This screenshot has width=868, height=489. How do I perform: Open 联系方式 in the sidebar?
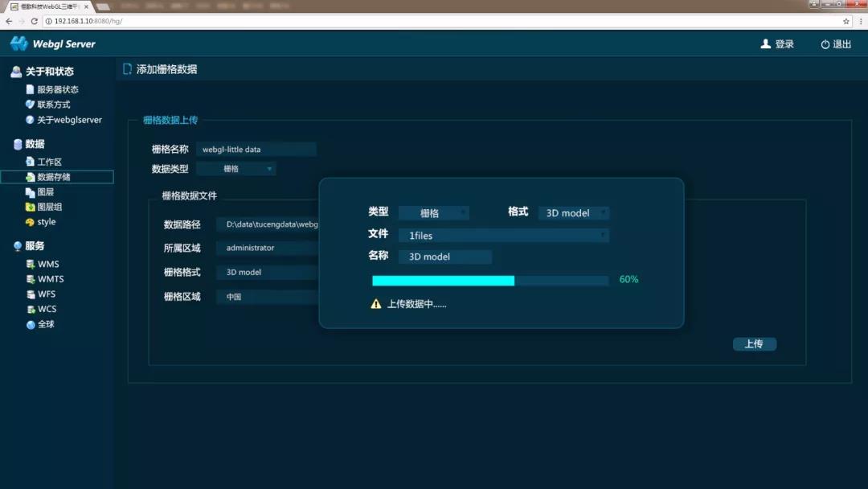54,104
